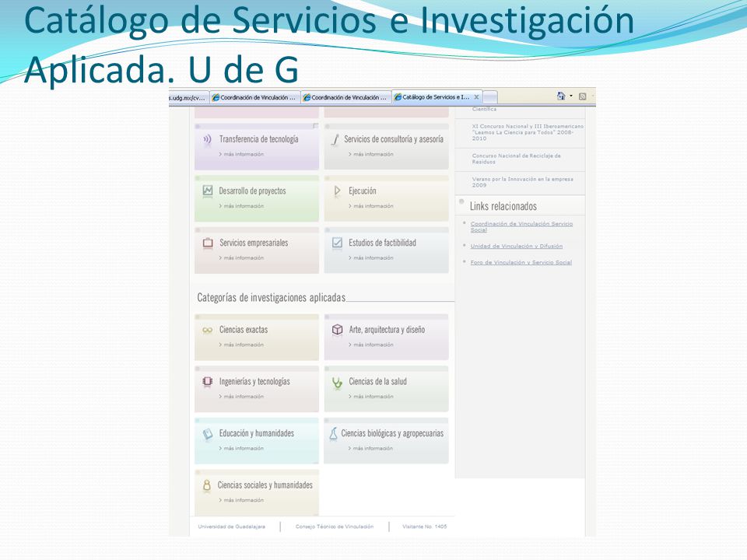This screenshot has height=560, width=747.
Task: Click the Ciencias sociales y humanidades person icon
Action: 207,485
